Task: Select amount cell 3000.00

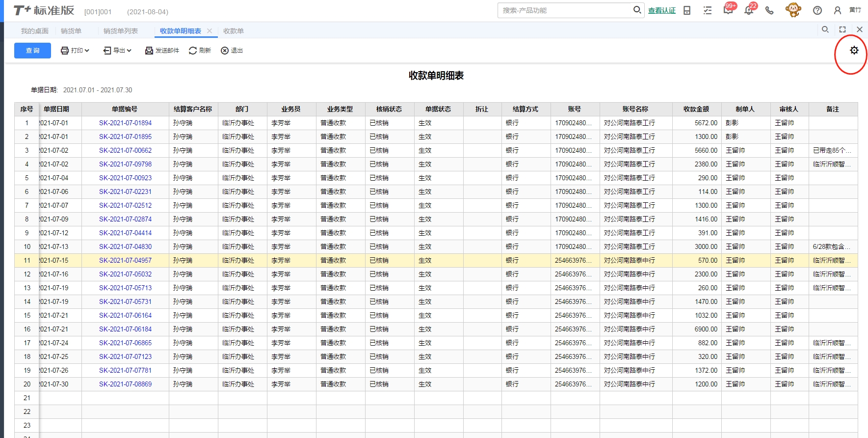Action: point(697,246)
